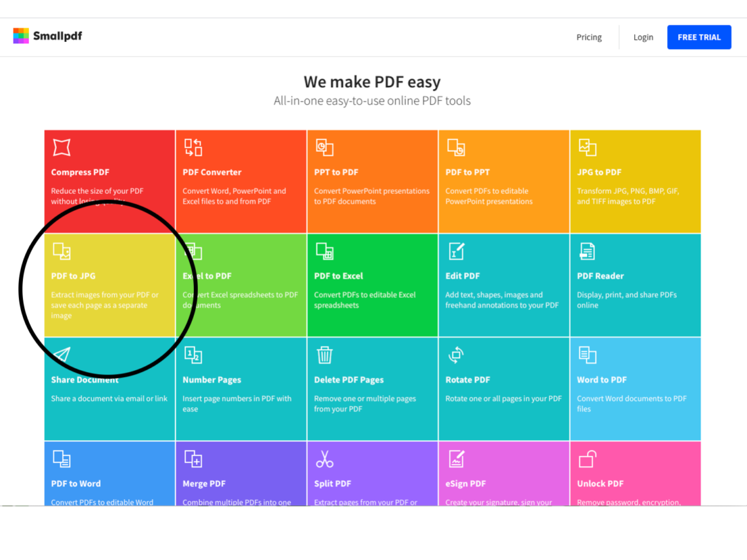Select the PPT to PDF title

pos(336,172)
